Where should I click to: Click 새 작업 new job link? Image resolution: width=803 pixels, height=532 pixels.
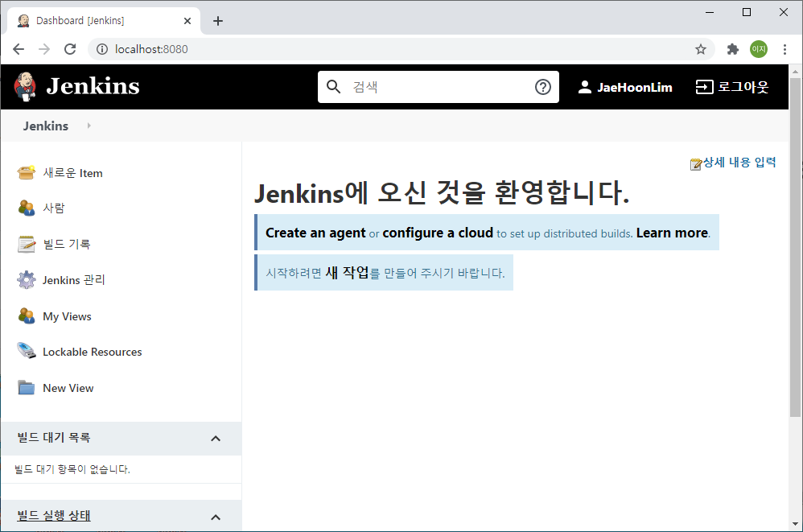[347, 272]
